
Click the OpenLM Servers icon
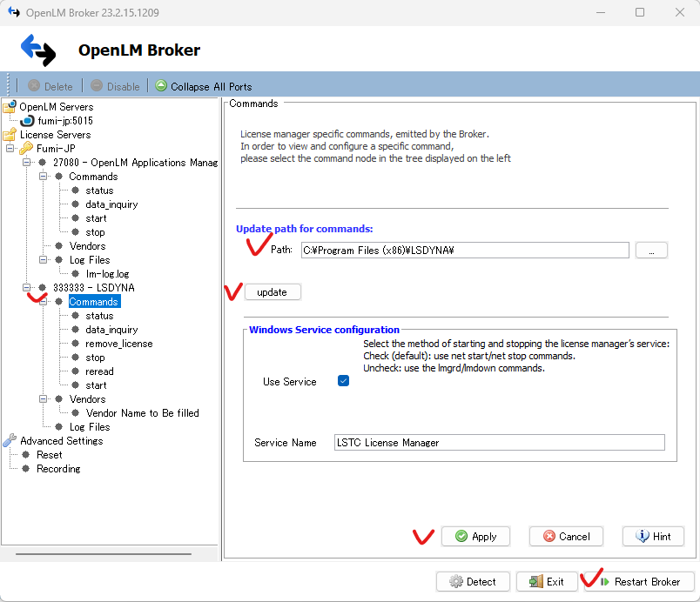point(10,106)
